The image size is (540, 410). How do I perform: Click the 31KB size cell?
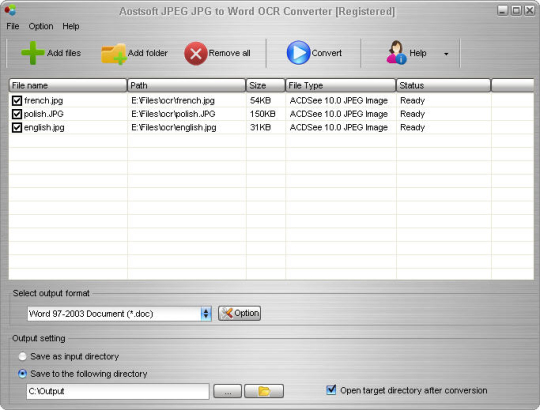[260, 127]
